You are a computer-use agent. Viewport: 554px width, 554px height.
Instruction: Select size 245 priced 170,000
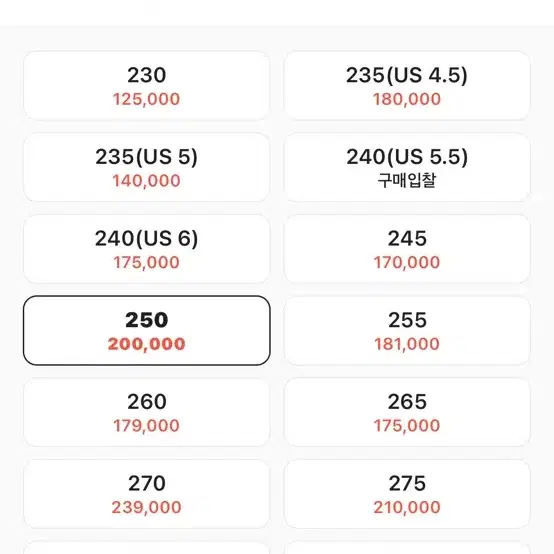pos(407,249)
